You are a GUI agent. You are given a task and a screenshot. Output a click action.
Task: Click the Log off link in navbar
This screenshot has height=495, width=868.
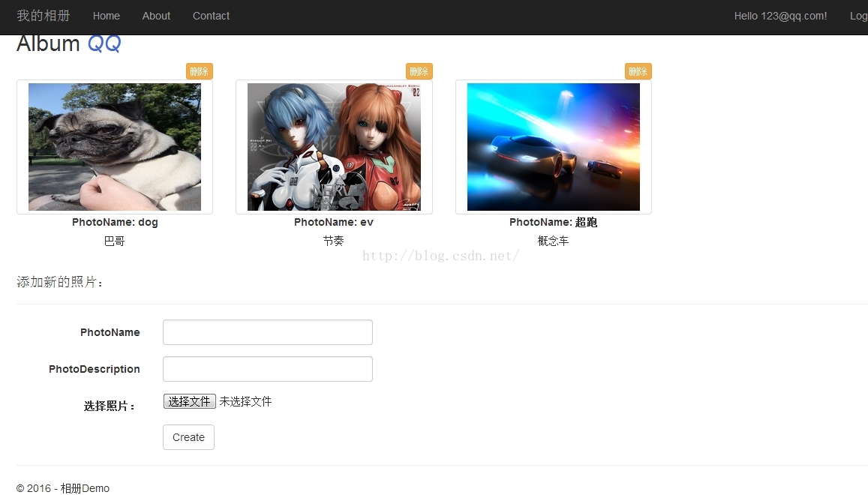(858, 16)
